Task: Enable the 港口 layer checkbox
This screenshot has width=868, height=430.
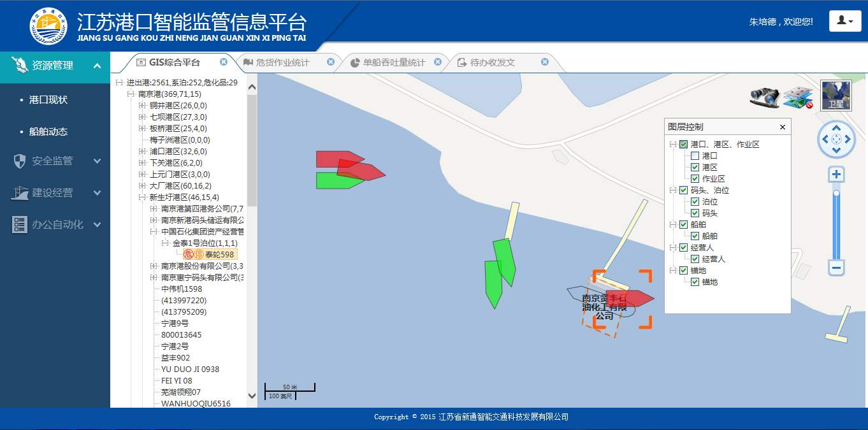Action: tap(695, 155)
